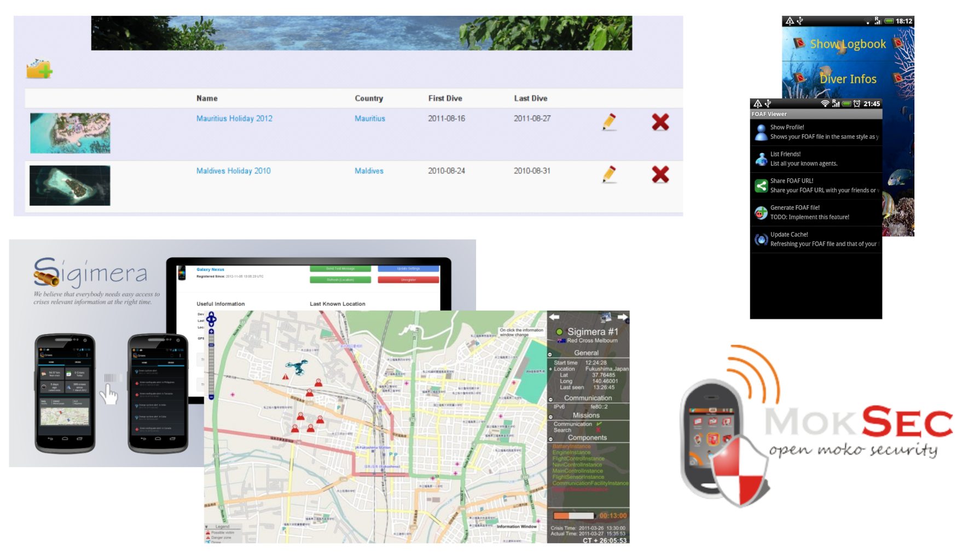The width and height of the screenshot is (974, 560).
Task: Edit the Mauritius Holiday 2012 entry pencil
Action: coord(609,121)
